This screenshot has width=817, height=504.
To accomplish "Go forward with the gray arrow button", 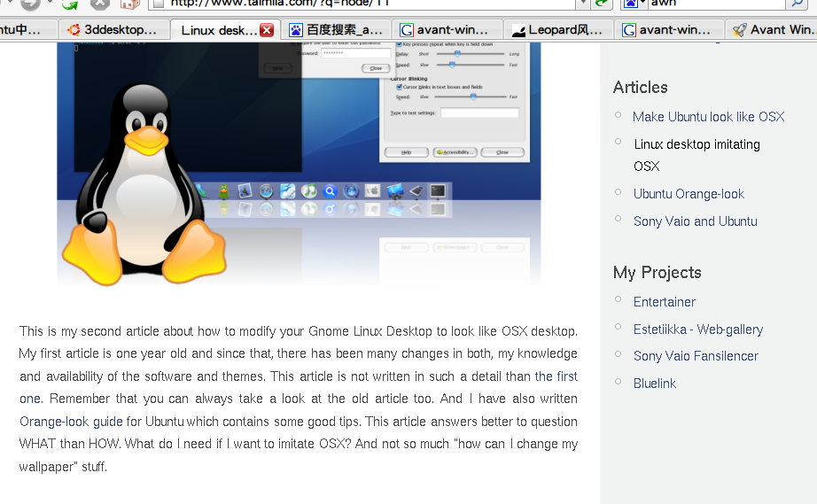I will (x=31, y=4).
